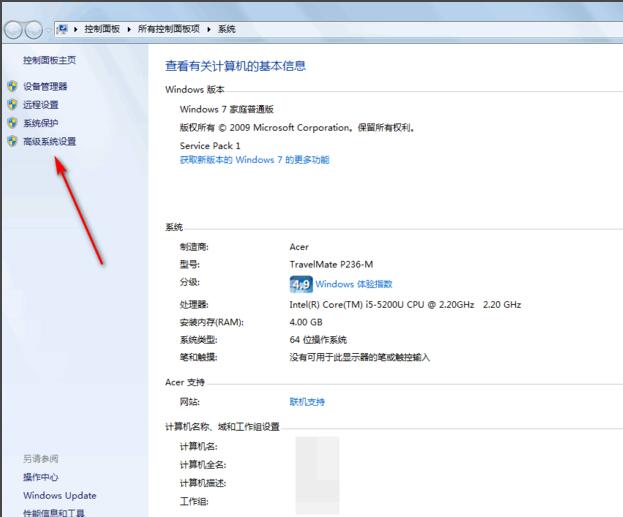Select 控制面板 in the address breadcrumb
Image resolution: width=623 pixels, height=517 pixels.
[x=103, y=30]
